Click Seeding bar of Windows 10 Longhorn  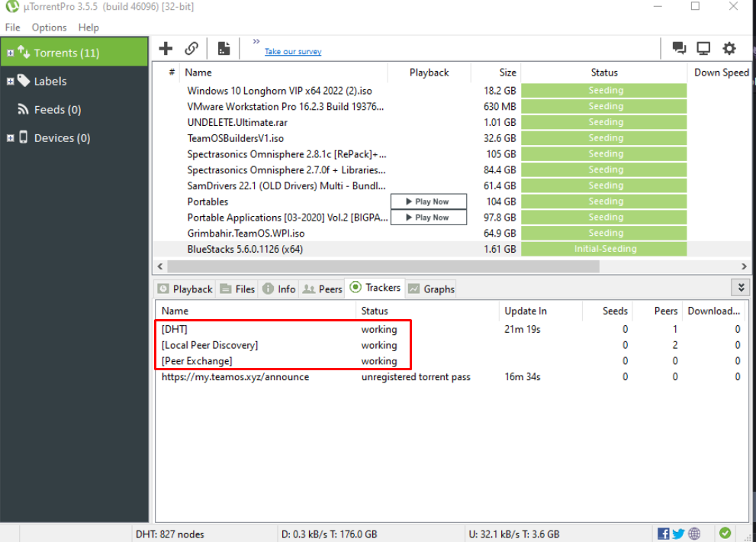coord(604,90)
